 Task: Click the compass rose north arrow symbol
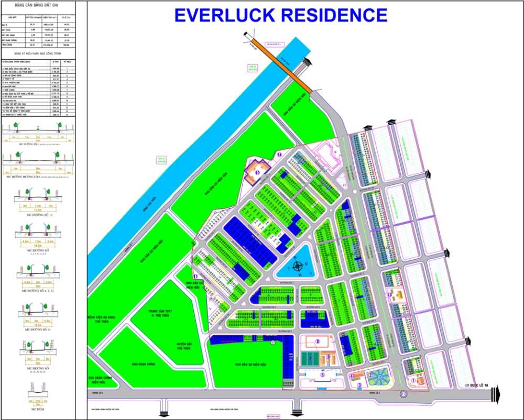298,266
